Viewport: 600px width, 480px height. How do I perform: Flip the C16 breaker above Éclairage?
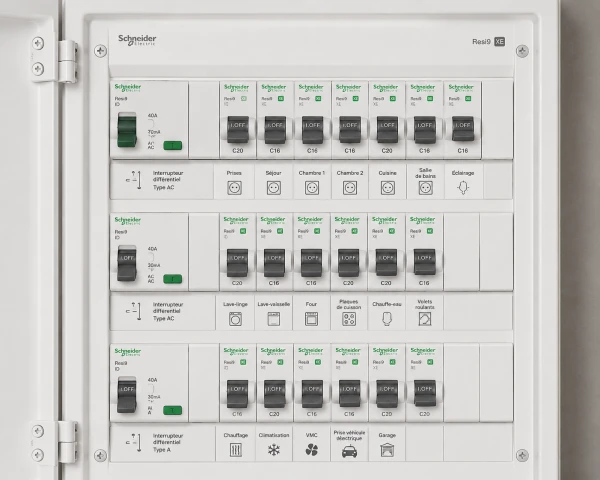pos(463,129)
